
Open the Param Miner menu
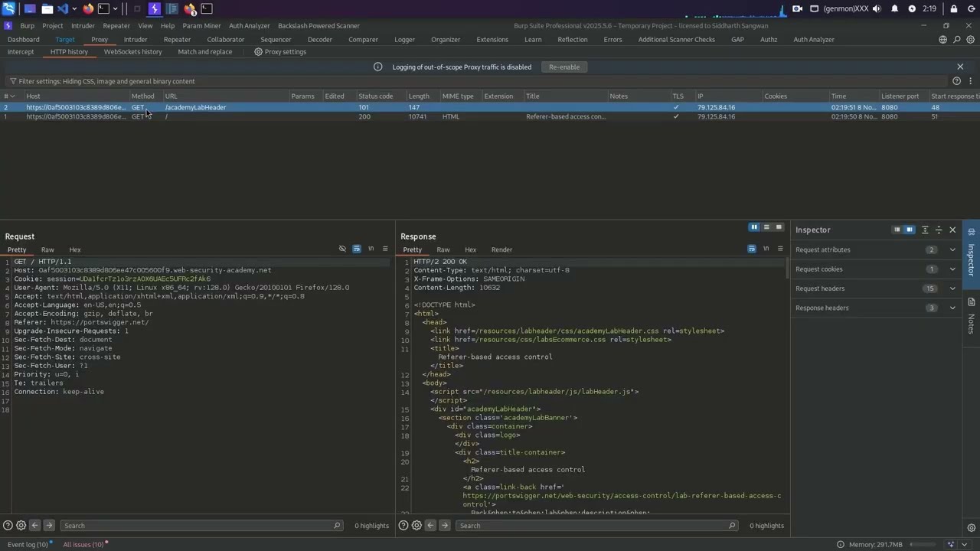pos(201,26)
